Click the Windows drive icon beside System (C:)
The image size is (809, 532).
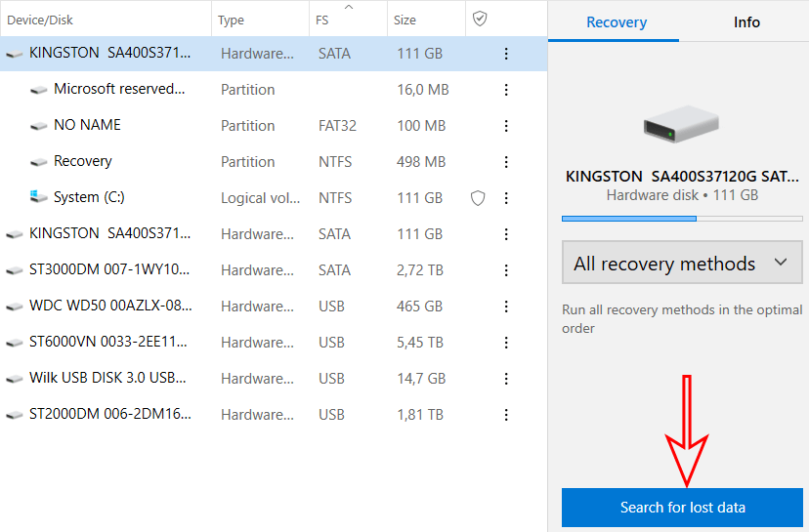pyautogui.click(x=38, y=196)
